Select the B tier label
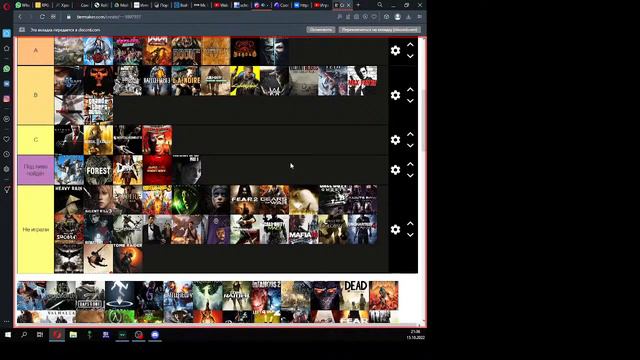640x360 pixels. click(x=36, y=95)
